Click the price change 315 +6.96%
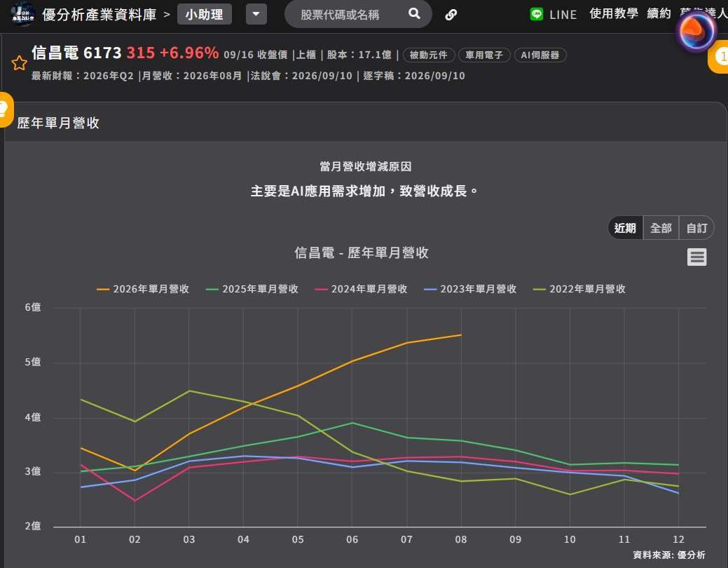728x568 pixels. pos(172,53)
